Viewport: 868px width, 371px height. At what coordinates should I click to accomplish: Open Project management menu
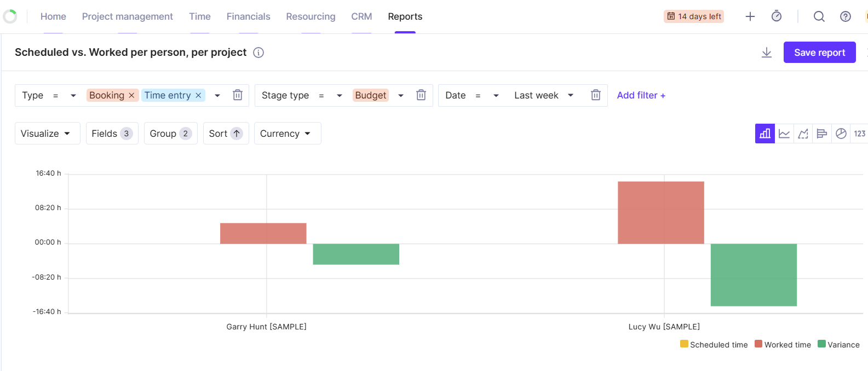pos(128,16)
